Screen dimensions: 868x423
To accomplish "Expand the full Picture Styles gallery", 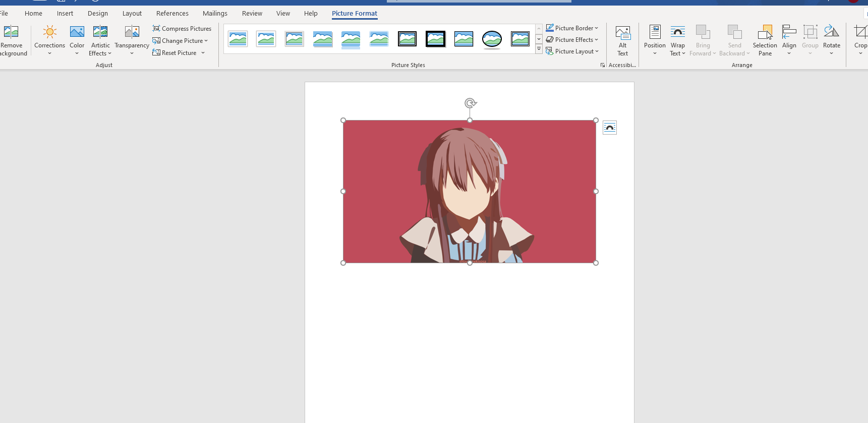I will click(x=539, y=49).
